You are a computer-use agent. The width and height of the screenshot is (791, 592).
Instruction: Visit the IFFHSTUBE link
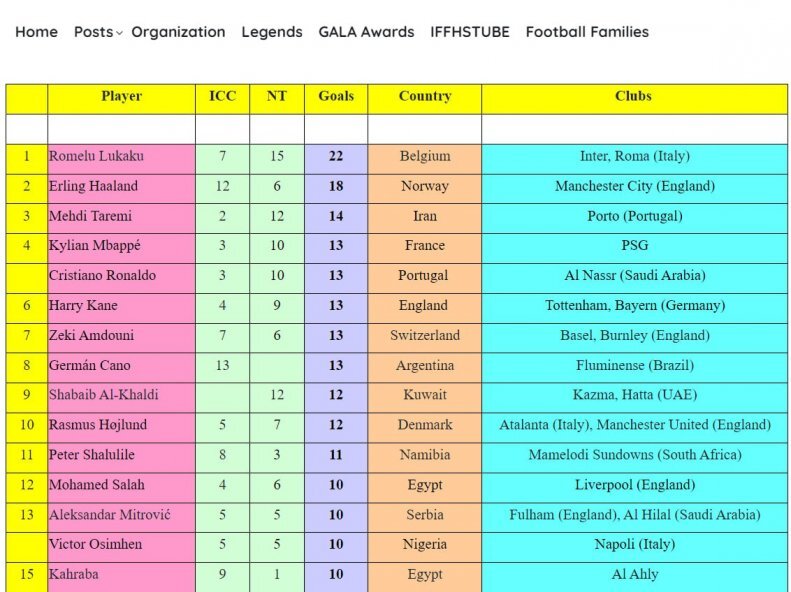coord(469,32)
